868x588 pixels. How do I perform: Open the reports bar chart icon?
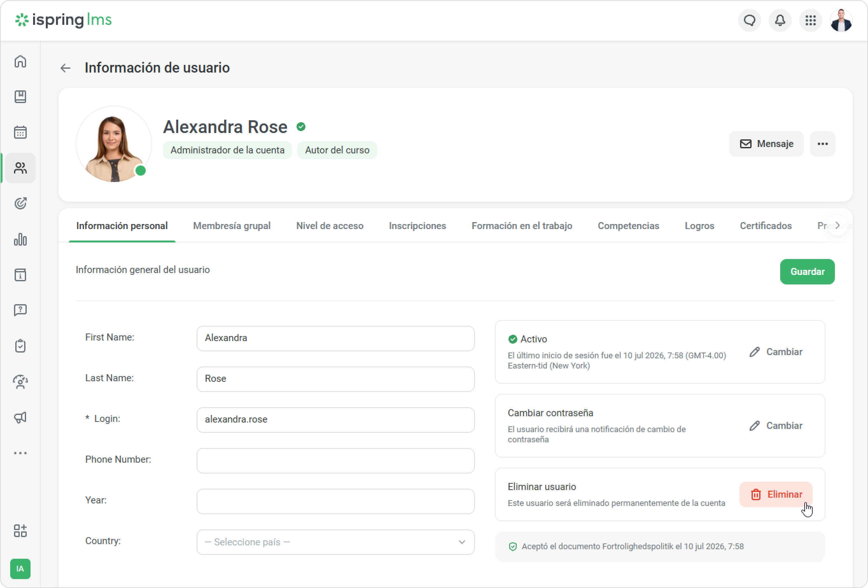tap(20, 240)
